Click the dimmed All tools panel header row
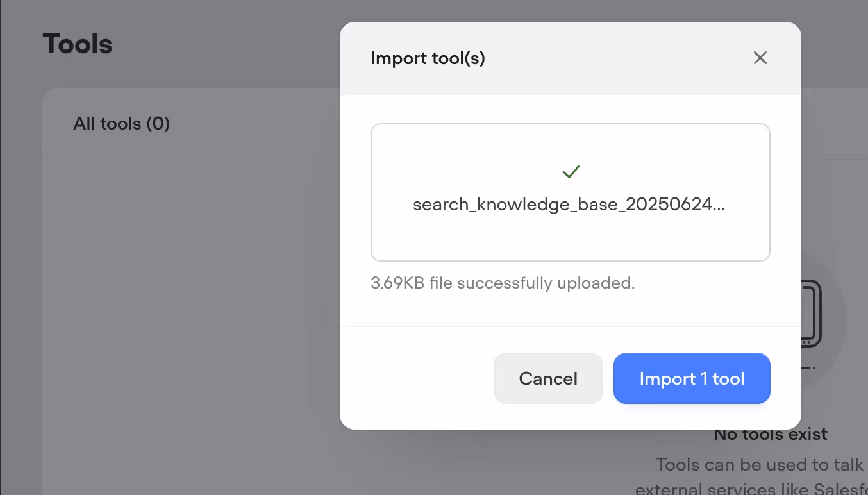 (x=191, y=124)
